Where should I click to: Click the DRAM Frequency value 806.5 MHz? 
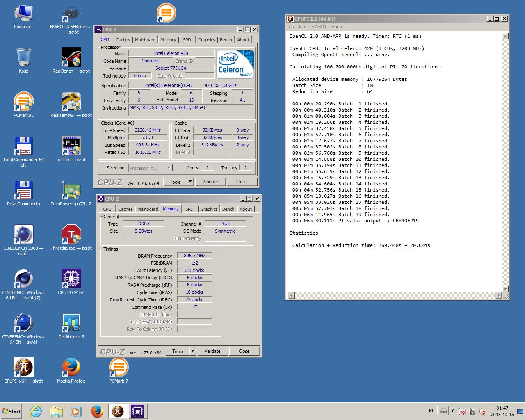coord(194,256)
